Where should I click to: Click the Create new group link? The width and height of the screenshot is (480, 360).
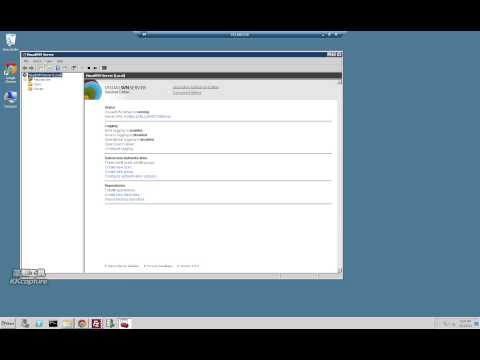click(x=119, y=172)
